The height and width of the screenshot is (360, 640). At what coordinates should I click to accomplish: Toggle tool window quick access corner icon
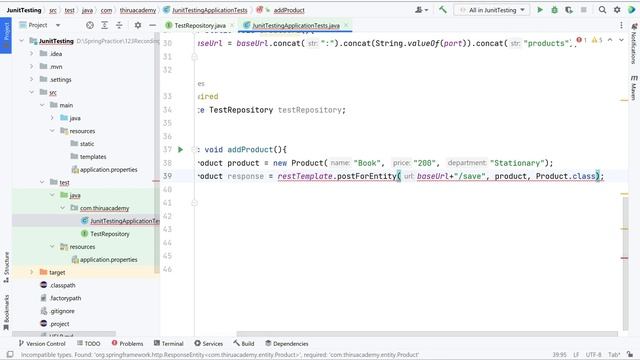click(x=10, y=354)
